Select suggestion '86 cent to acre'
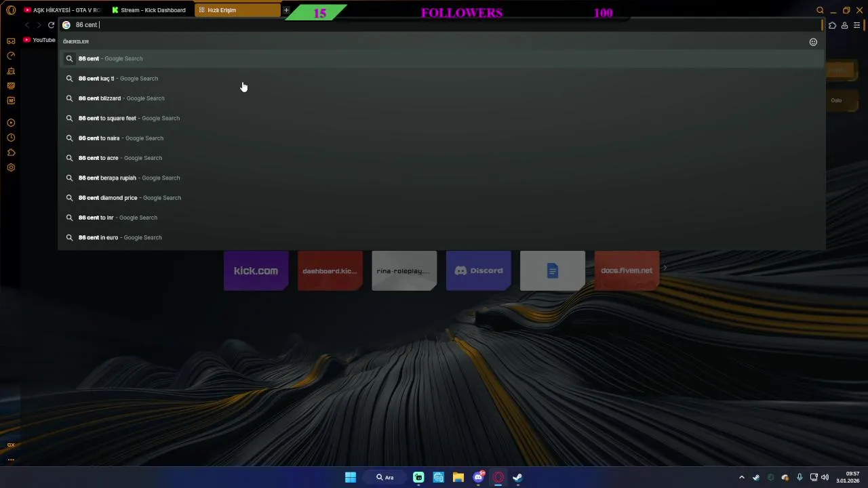 click(x=441, y=158)
